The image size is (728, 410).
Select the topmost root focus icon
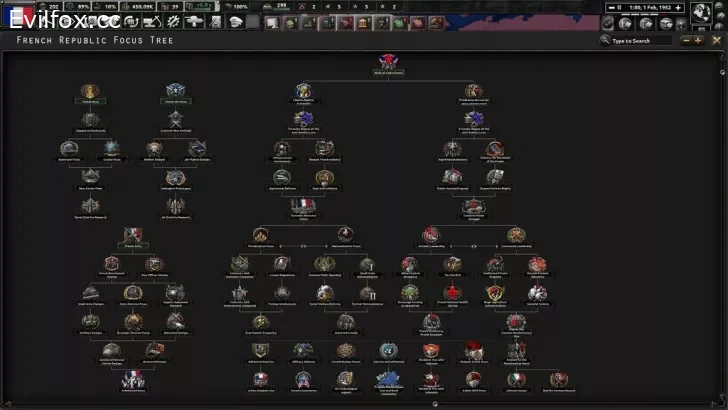[387, 62]
